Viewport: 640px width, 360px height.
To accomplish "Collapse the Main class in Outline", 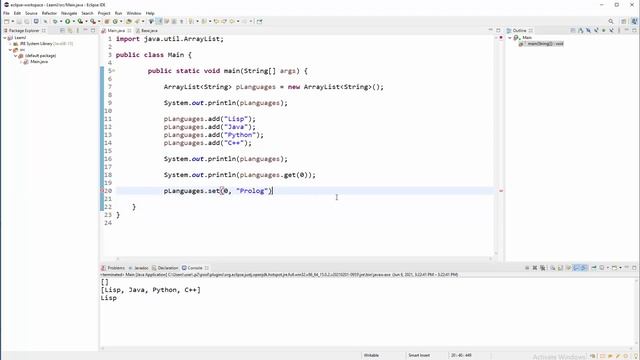I will 509,38.
